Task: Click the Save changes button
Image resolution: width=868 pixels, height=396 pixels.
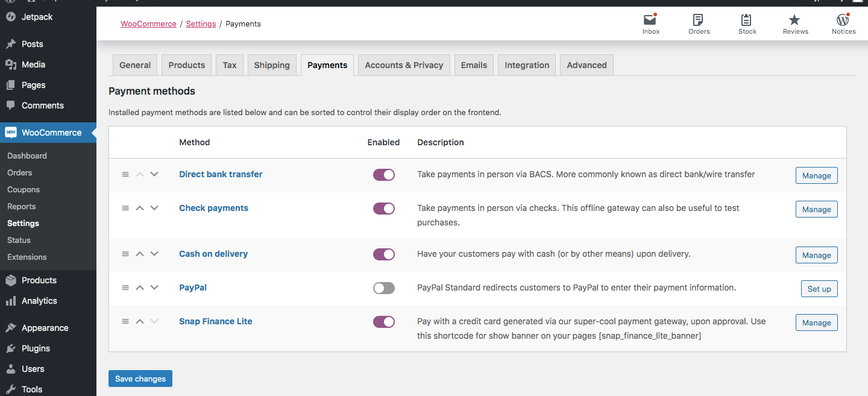Action: [140, 379]
